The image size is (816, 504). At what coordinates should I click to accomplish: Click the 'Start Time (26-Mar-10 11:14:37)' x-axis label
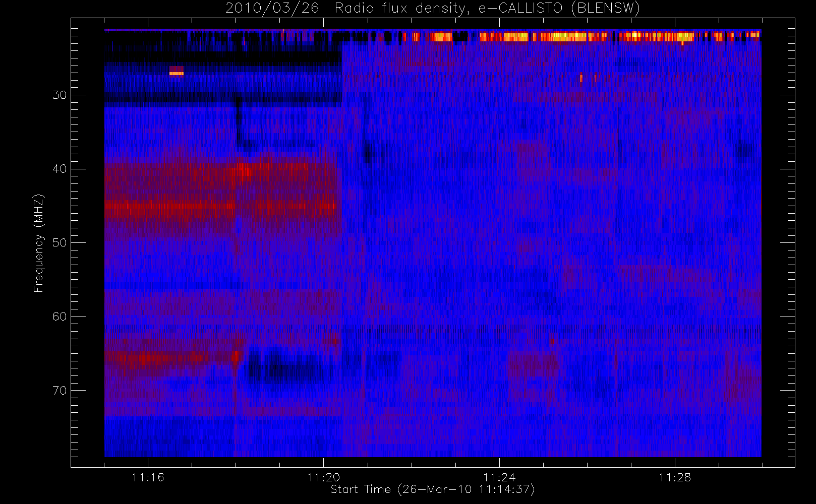(432, 489)
